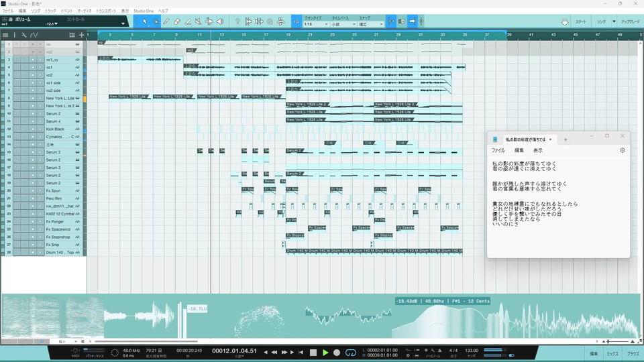Screen dimensions: 644x362
Task: Click the tempo value 133.00
Action: (x=472, y=351)
